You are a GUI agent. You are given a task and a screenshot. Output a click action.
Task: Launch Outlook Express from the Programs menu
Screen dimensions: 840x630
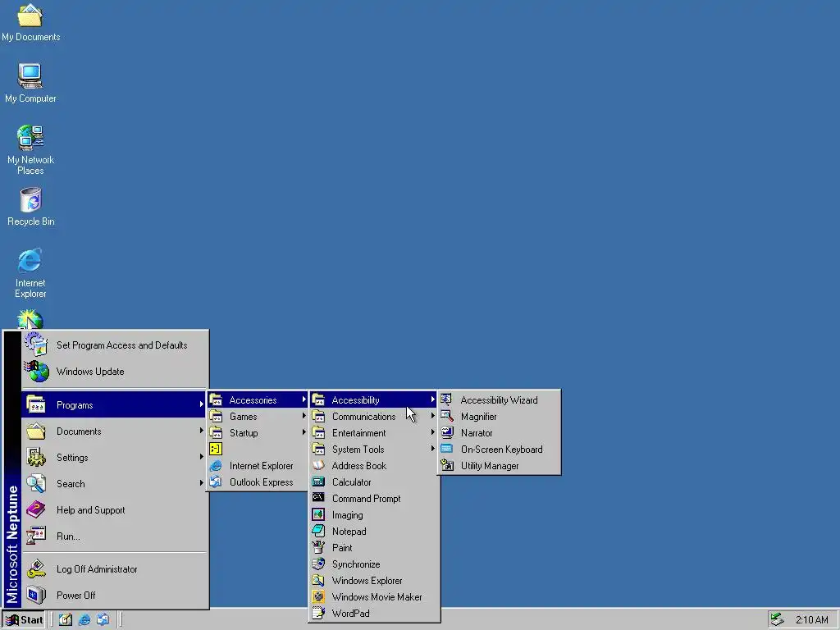(x=258, y=482)
